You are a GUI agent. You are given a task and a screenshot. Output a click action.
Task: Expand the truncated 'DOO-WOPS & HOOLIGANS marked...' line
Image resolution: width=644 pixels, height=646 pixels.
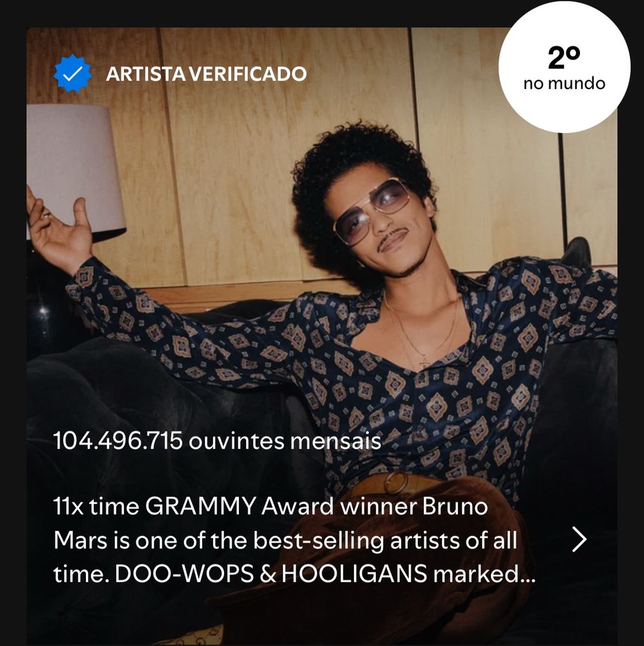294,574
